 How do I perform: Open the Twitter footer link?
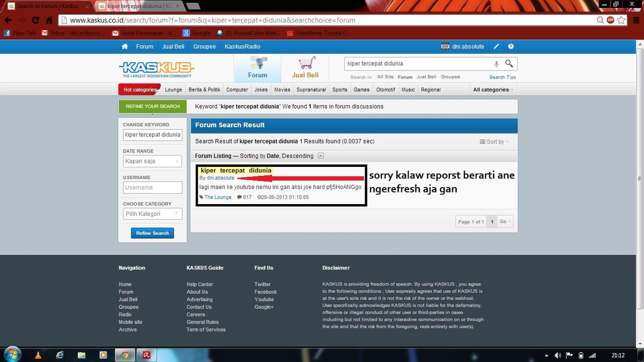[x=262, y=285]
